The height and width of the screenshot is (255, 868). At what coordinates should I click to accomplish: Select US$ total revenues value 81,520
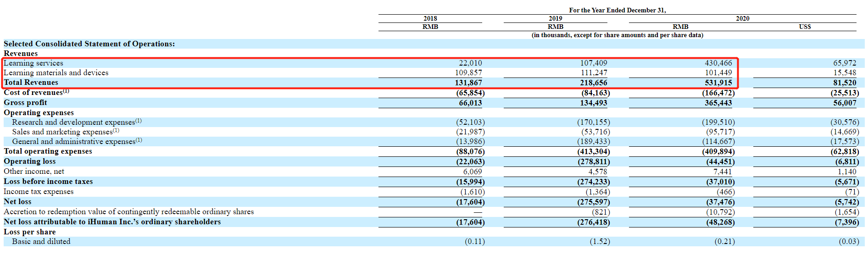point(845,83)
